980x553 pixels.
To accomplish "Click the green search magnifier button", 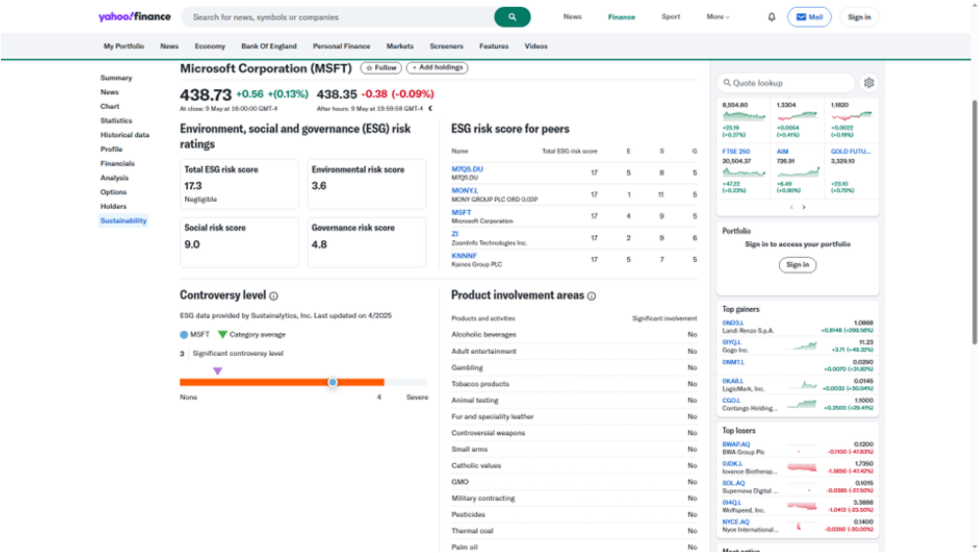I will click(x=512, y=17).
